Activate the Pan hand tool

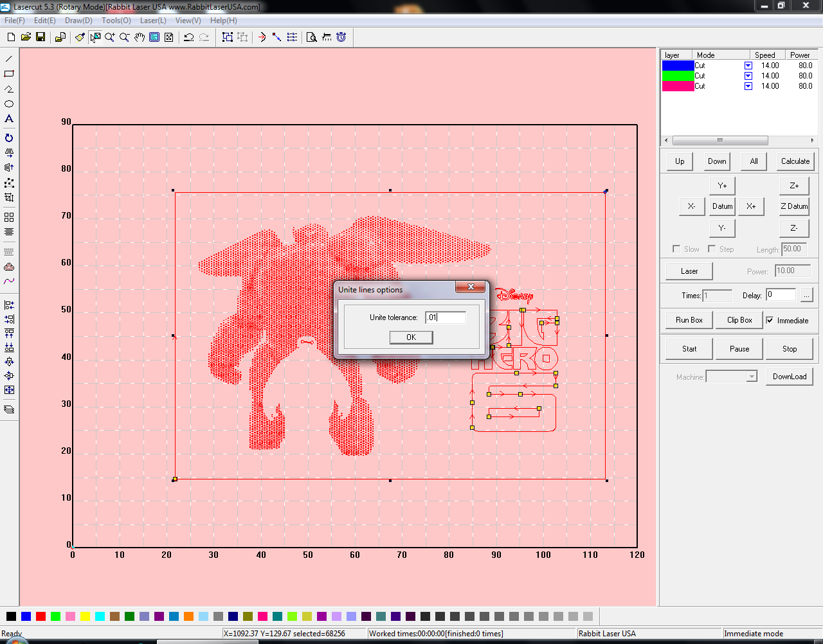point(140,37)
